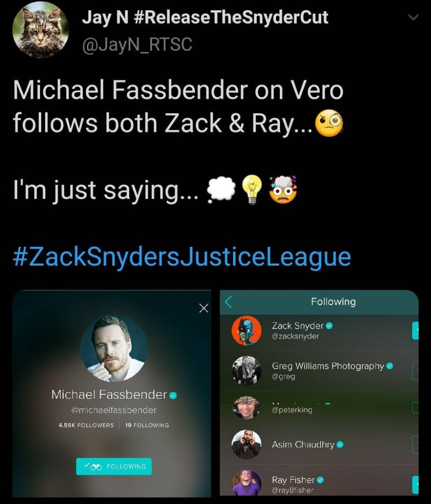Close the Michael Fassbender profile card
Image resolution: width=431 pixels, height=504 pixels.
203,308
